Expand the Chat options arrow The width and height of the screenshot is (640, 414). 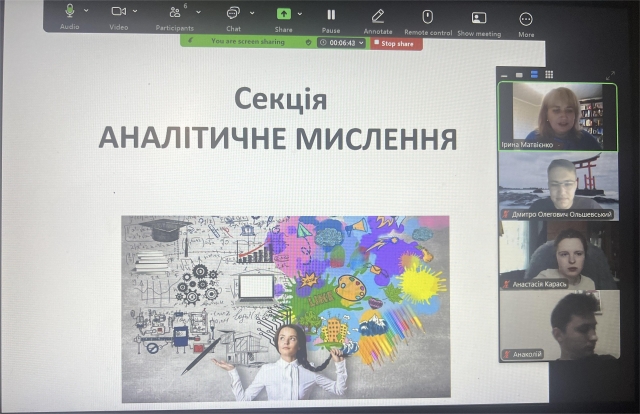point(250,12)
